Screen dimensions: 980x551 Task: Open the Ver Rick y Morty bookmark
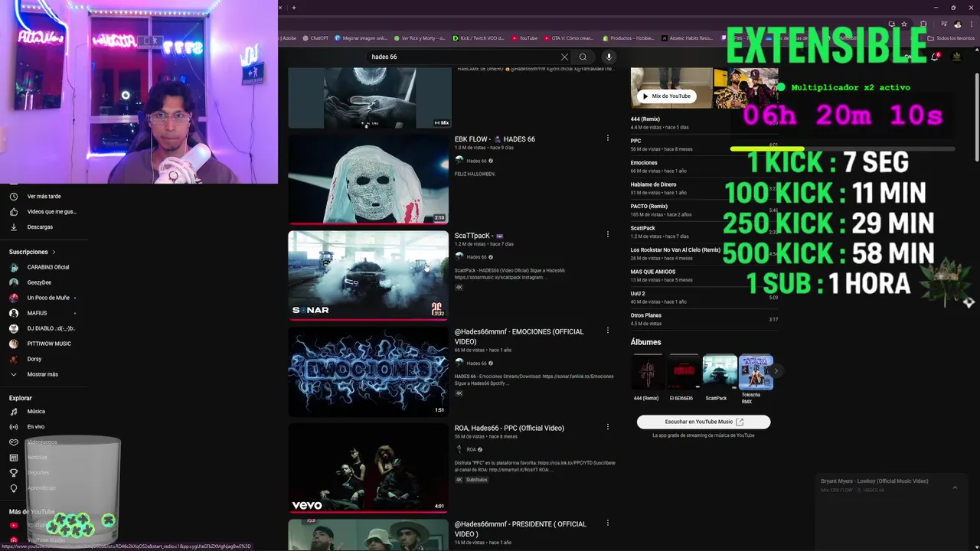click(x=420, y=38)
